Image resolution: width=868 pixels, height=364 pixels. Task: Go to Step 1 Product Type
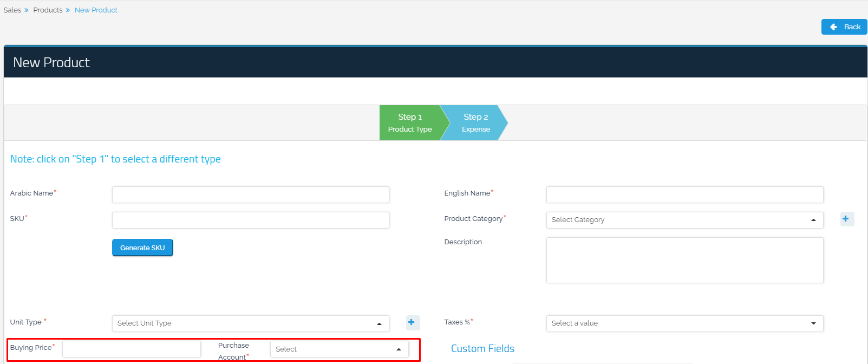(x=410, y=123)
